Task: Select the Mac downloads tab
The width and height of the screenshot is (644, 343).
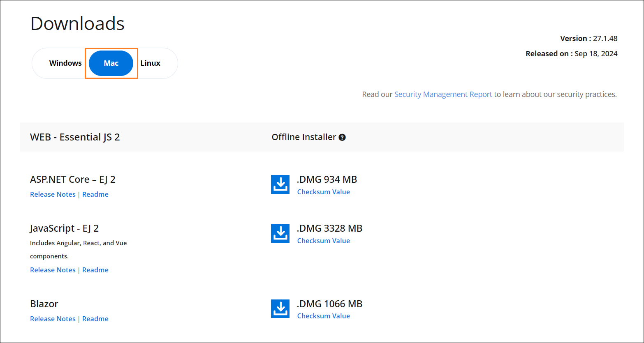Action: tap(111, 63)
